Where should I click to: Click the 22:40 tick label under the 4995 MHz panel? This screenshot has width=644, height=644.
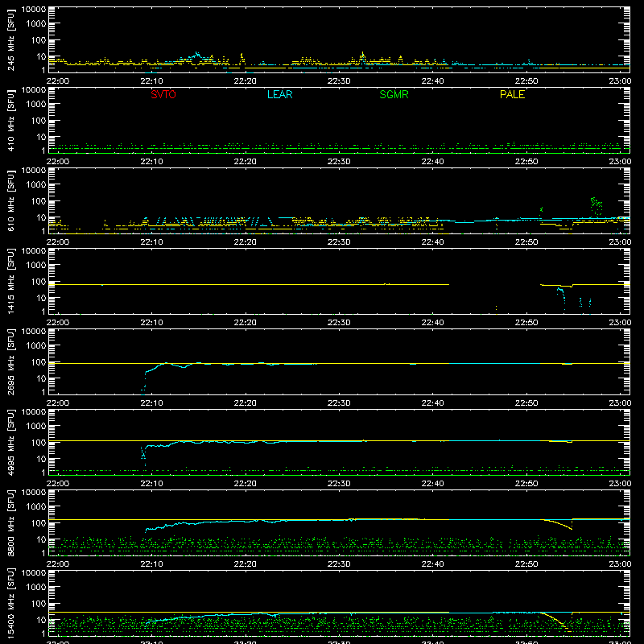tap(432, 484)
